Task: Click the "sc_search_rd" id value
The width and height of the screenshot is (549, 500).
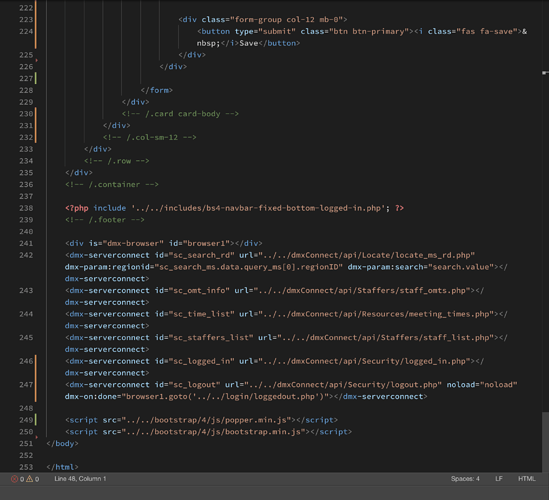Action: coord(201,255)
